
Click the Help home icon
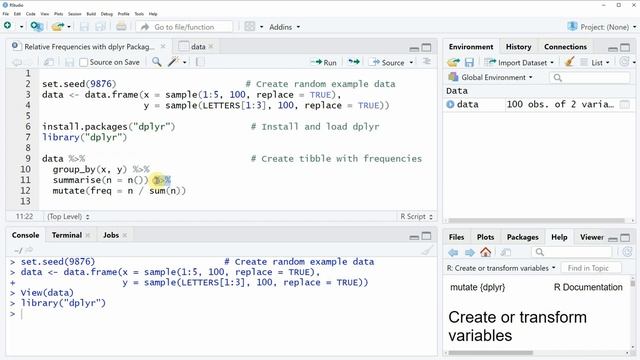pyautogui.click(x=485, y=252)
